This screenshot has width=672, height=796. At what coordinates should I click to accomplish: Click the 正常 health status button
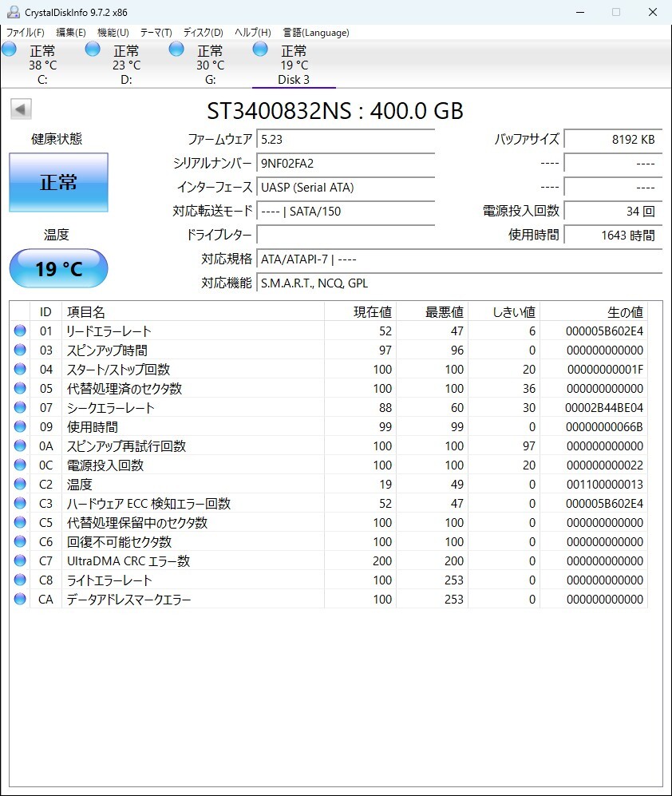58,182
